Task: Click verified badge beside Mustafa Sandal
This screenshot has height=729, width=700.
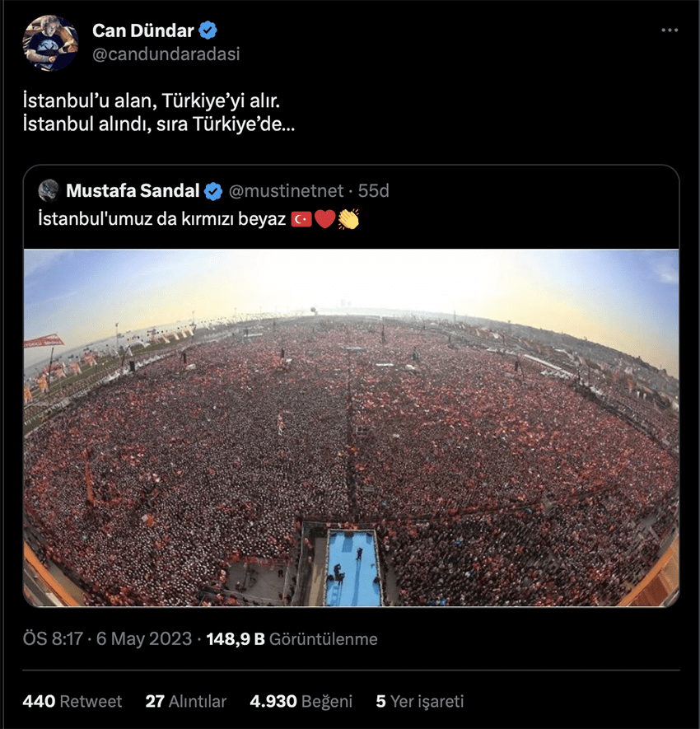Action: (x=213, y=191)
